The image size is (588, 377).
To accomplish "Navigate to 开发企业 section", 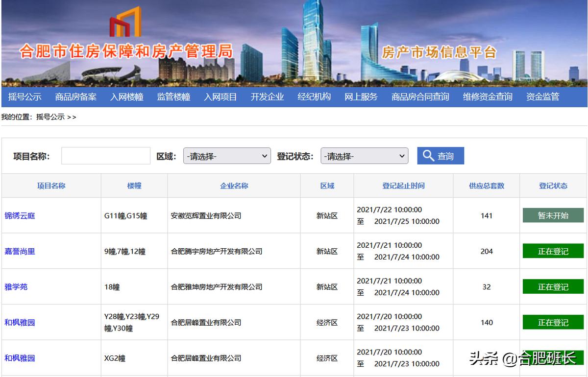I will [x=267, y=96].
